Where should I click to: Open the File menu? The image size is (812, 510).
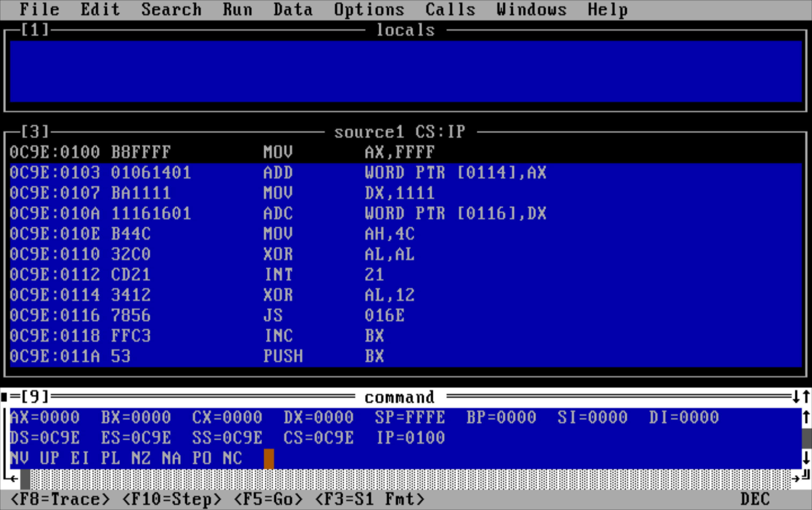(39, 9)
